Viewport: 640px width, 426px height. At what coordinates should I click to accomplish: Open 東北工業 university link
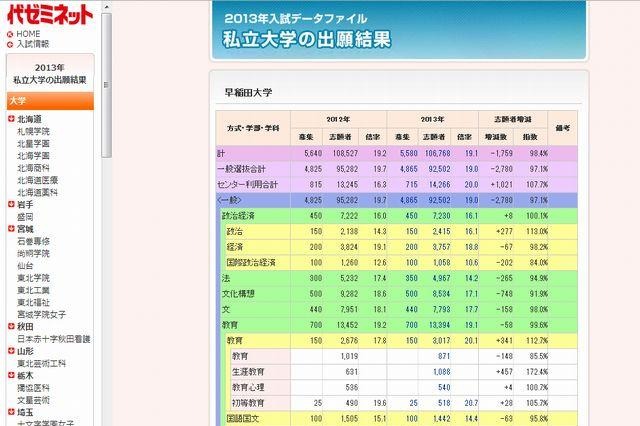33,290
